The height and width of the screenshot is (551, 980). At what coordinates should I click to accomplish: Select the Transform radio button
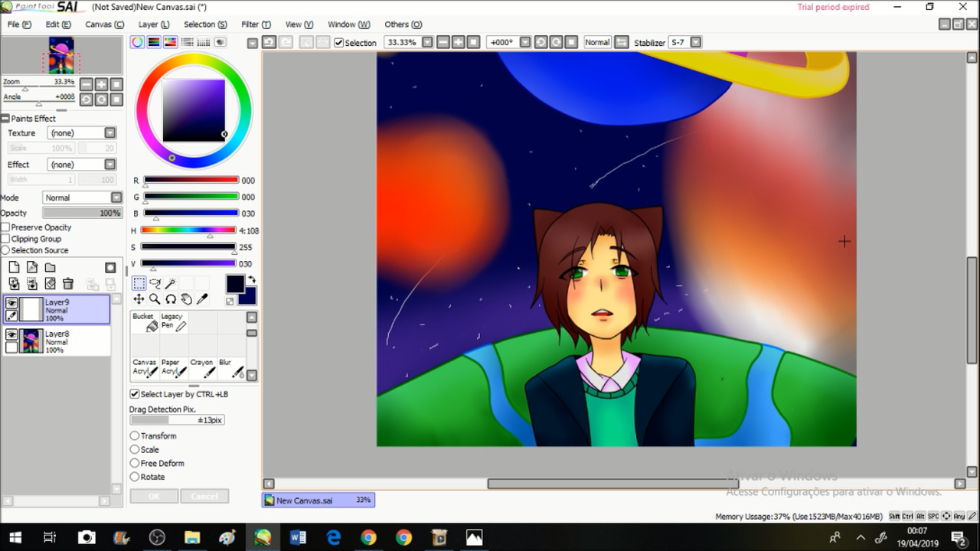(x=135, y=435)
